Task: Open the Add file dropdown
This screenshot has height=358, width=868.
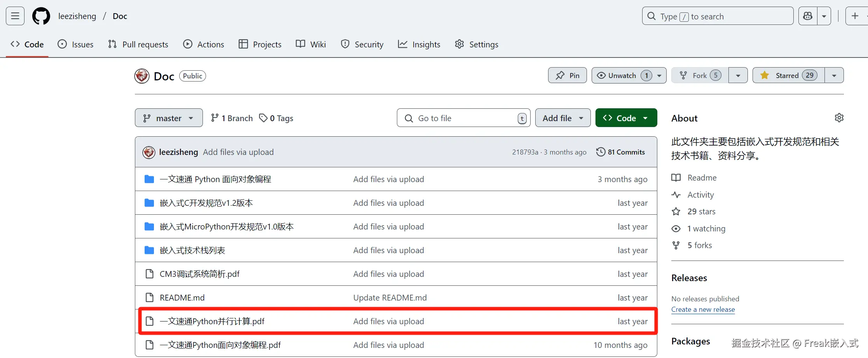Action: (x=563, y=118)
